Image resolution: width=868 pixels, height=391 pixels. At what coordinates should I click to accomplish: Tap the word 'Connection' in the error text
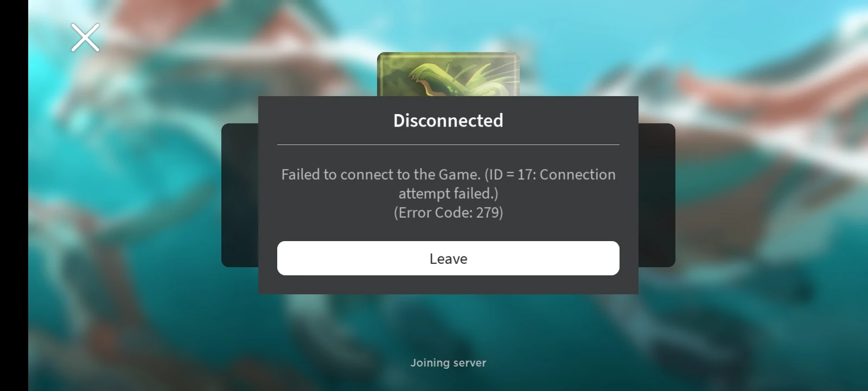[578, 174]
